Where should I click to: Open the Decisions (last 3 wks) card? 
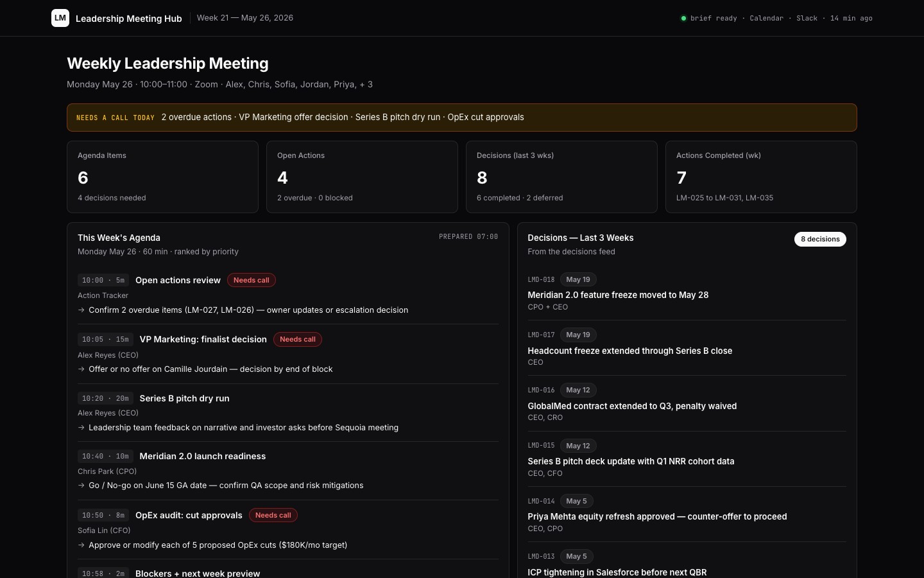click(561, 177)
